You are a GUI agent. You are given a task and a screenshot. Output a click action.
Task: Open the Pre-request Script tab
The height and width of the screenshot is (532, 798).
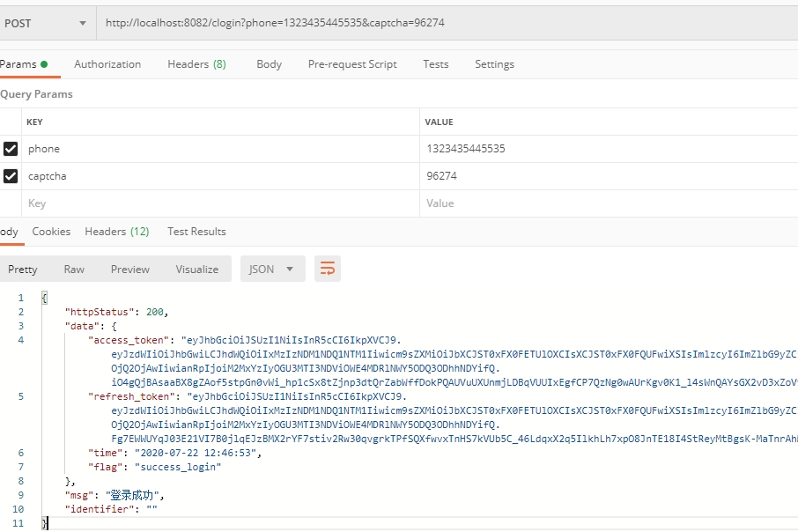click(x=352, y=64)
